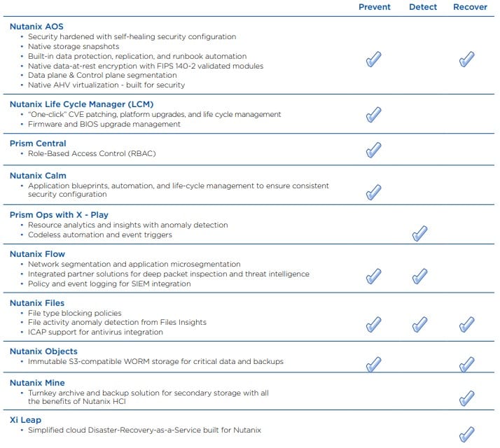Click the Prevent checkmark for Nutanix Flow
The width and height of the screenshot is (500, 448).
point(373,276)
